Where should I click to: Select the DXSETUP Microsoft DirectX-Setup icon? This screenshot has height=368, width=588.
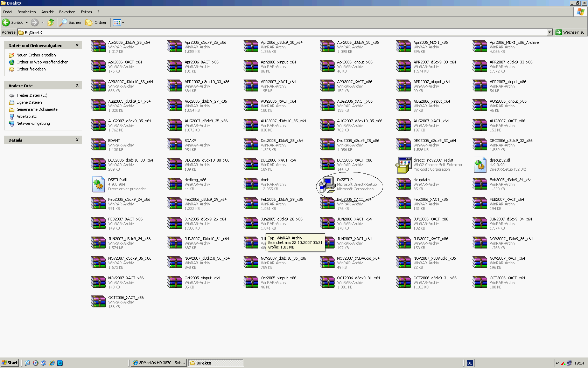pyautogui.click(x=327, y=184)
